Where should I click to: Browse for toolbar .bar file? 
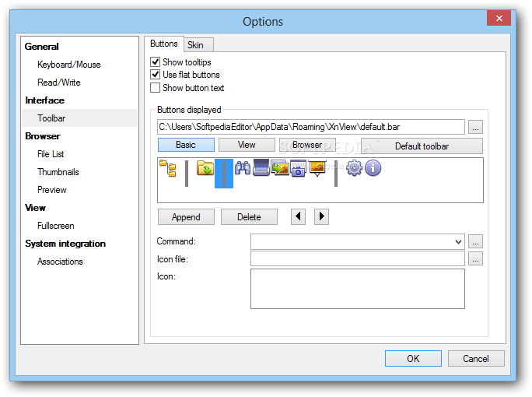pos(475,127)
